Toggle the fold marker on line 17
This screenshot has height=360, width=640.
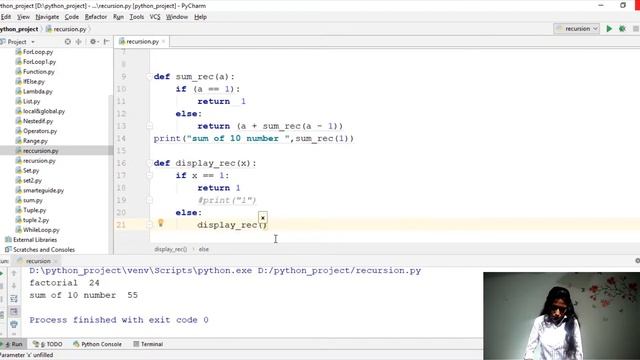click(149, 175)
